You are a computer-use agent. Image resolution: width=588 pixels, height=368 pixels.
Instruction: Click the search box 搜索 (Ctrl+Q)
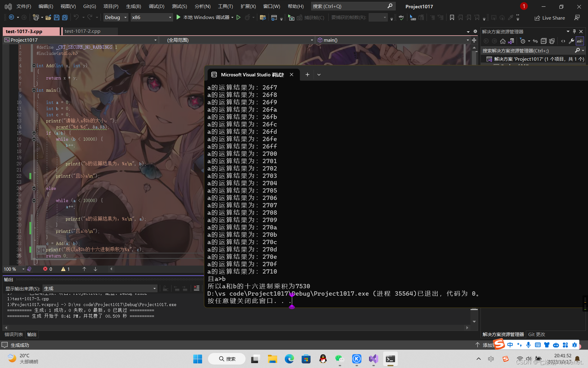[352, 6]
